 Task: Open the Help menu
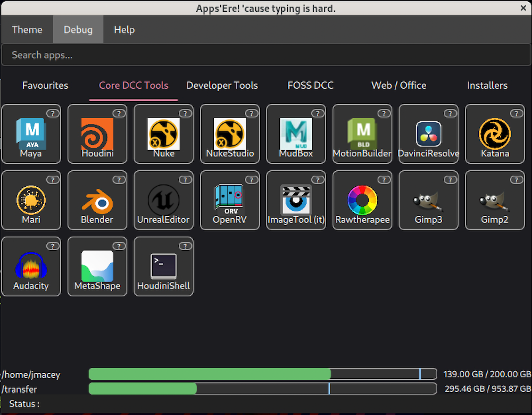click(124, 30)
